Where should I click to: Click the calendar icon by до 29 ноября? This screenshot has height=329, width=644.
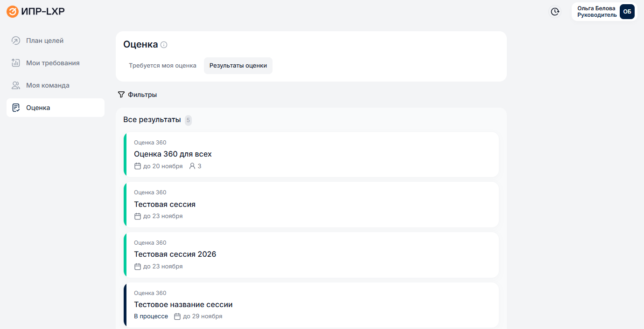[x=177, y=316]
